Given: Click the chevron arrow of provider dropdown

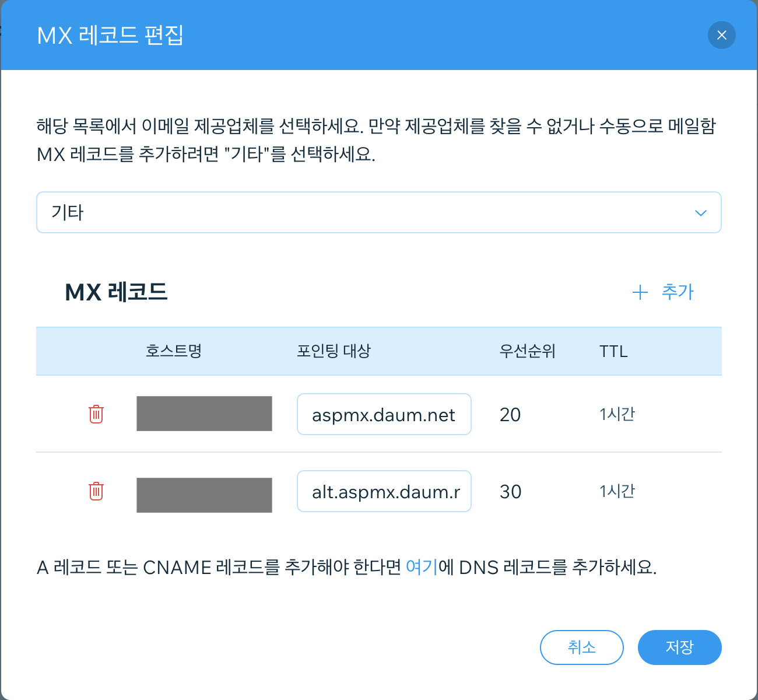Looking at the screenshot, I should 700,213.
